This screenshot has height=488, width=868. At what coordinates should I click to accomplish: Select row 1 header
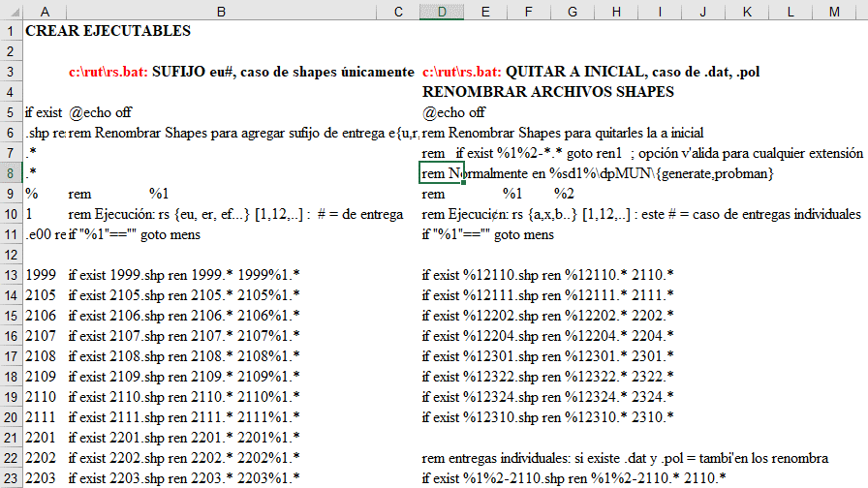click(11, 31)
